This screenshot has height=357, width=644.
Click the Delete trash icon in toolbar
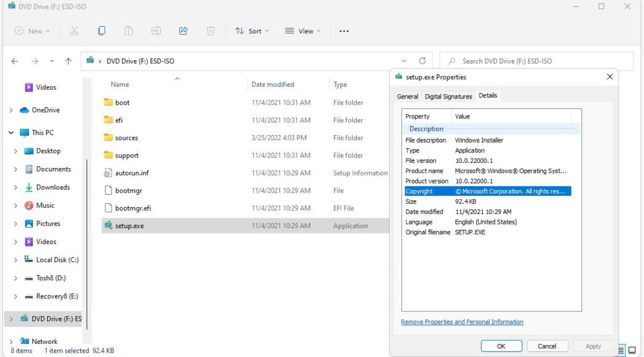210,31
